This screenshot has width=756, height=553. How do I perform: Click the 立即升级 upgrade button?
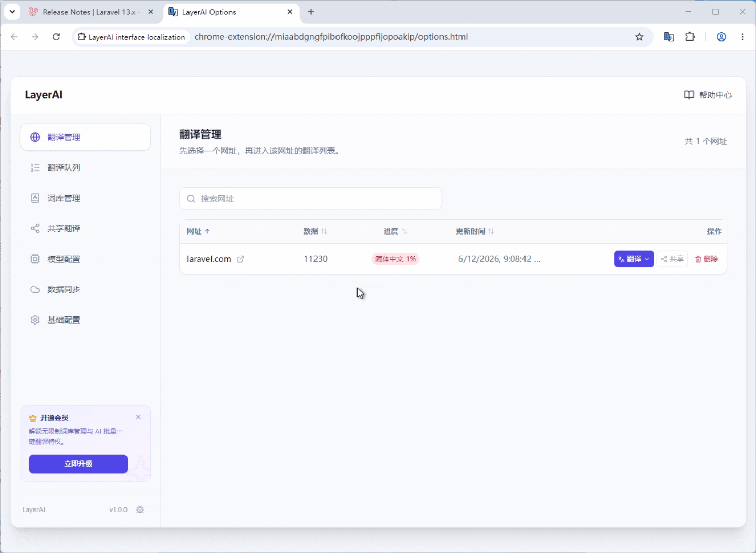[x=78, y=464]
